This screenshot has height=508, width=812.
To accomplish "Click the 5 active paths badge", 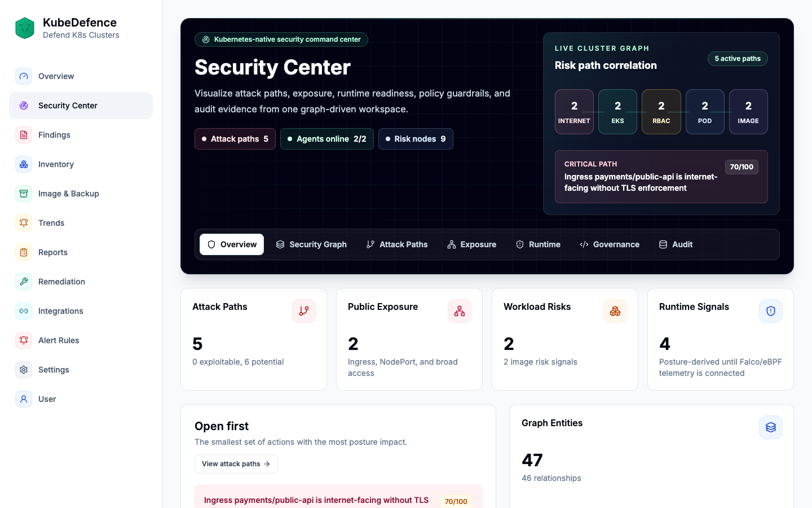I will 738,59.
